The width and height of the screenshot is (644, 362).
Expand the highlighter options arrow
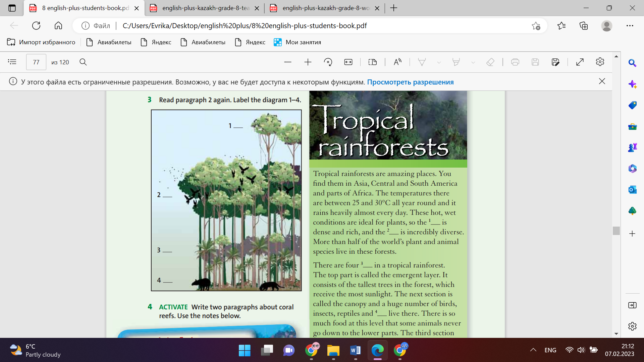coord(473,62)
